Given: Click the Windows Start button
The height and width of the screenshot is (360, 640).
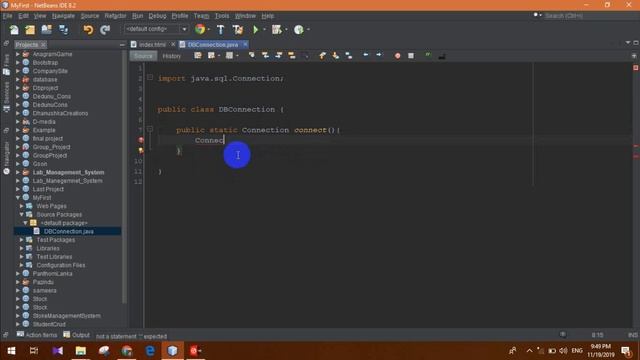Looking at the screenshot, I should tap(11, 351).
